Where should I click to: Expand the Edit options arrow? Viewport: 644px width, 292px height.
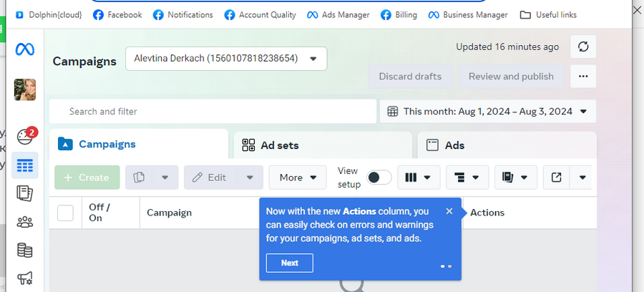click(250, 177)
